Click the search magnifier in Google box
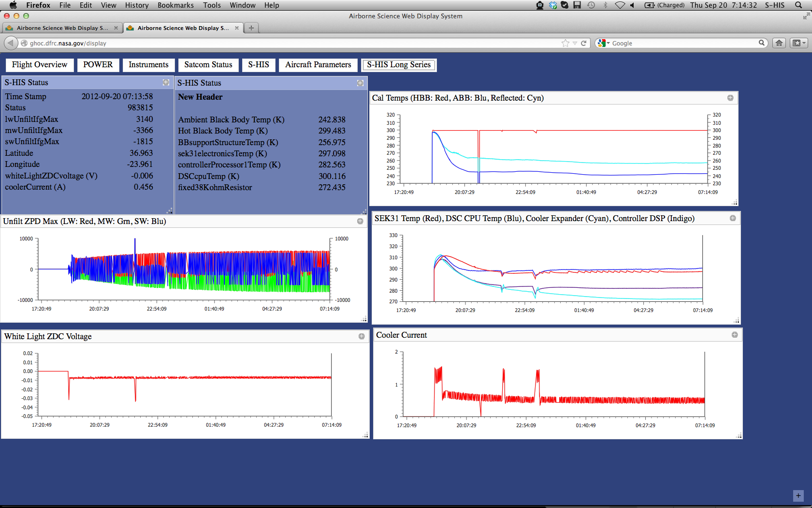The height and width of the screenshot is (508, 812). pyautogui.click(x=761, y=43)
